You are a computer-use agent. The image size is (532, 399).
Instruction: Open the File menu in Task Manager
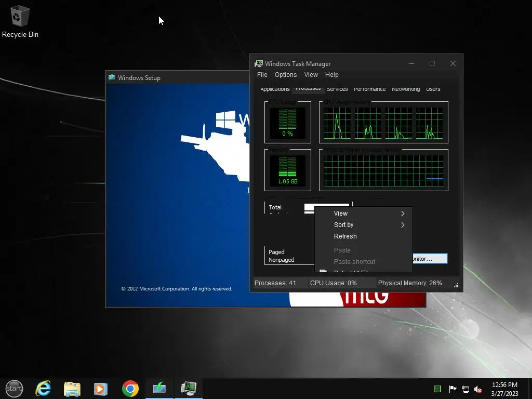coord(262,75)
